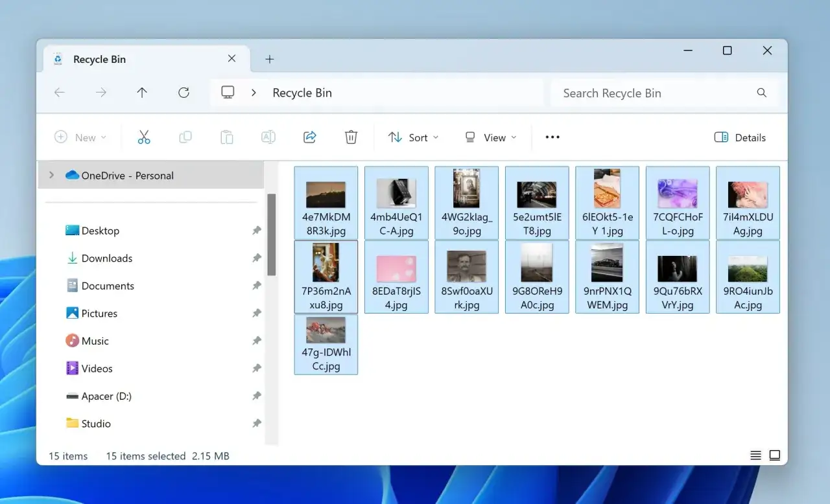830x504 pixels.
Task: Close the Recycle Bin tab
Action: (x=231, y=59)
